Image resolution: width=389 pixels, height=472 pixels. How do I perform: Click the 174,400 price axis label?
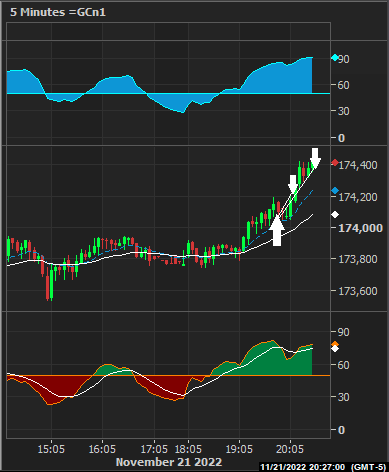click(x=358, y=165)
